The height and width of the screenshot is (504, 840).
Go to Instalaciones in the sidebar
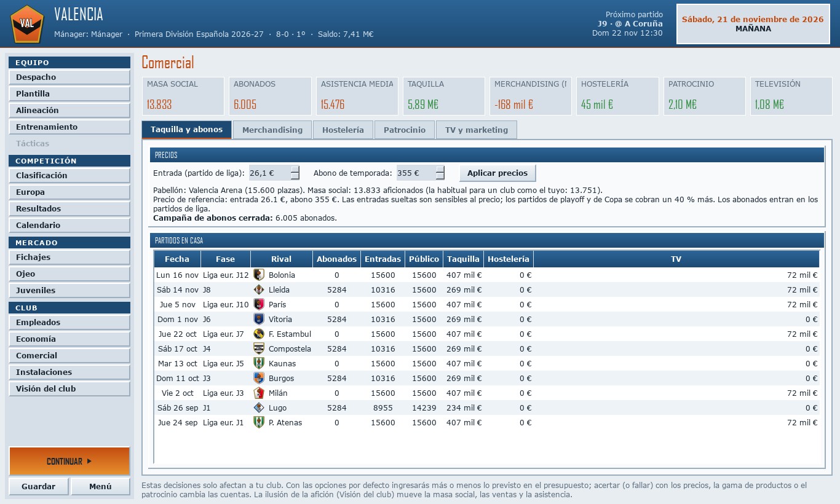tap(69, 372)
